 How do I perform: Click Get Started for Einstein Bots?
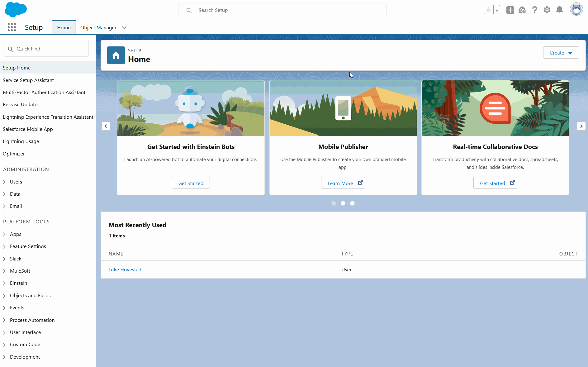point(191,183)
